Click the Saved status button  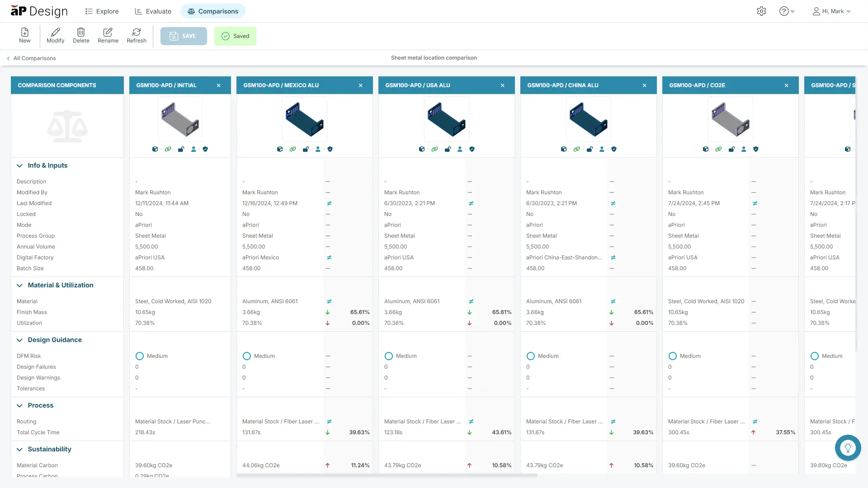point(235,36)
